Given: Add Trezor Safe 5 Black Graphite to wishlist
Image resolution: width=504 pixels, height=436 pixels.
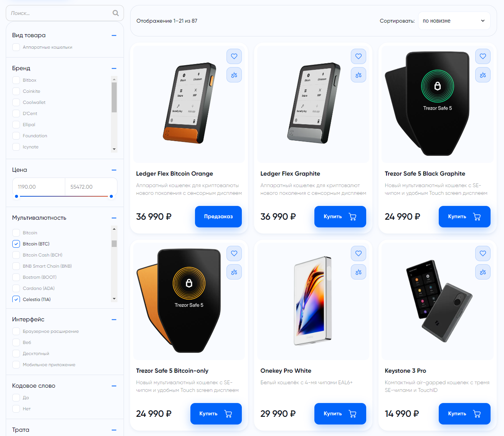Looking at the screenshot, I should tap(483, 56).
